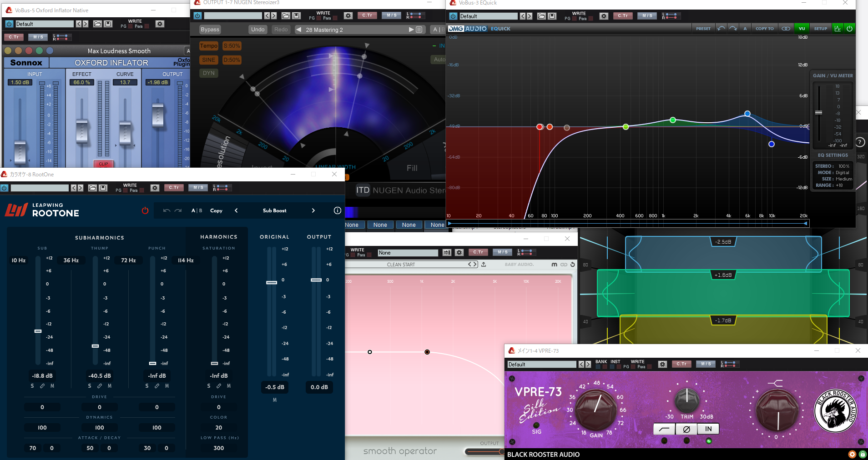Screen dimensions: 868x460
Task: Click EQuick undo arrow icon
Action: [x=721, y=29]
